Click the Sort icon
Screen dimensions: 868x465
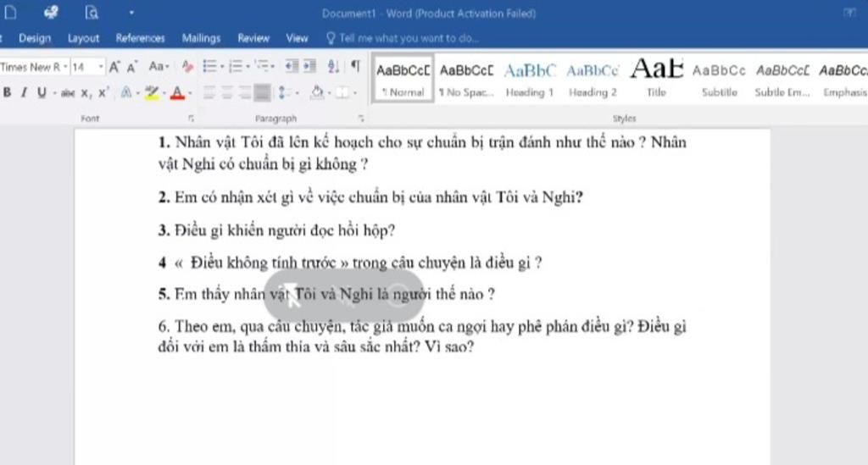(x=333, y=67)
